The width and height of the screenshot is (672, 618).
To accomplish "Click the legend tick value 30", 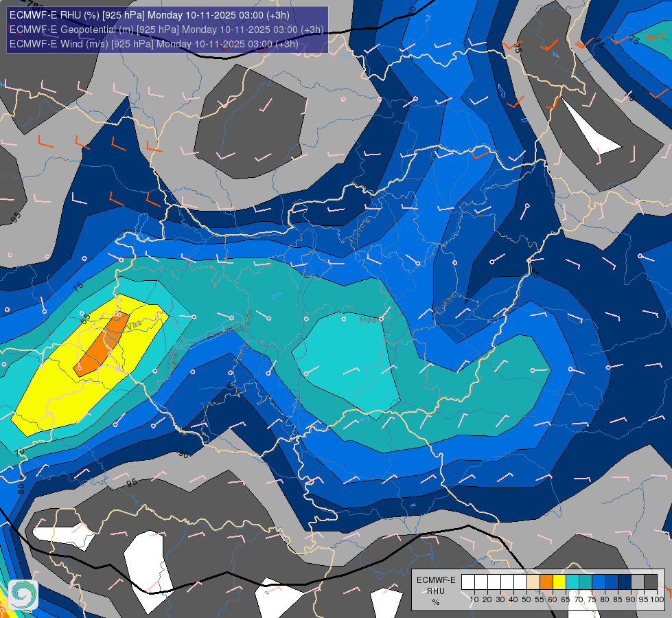I will tap(500, 599).
